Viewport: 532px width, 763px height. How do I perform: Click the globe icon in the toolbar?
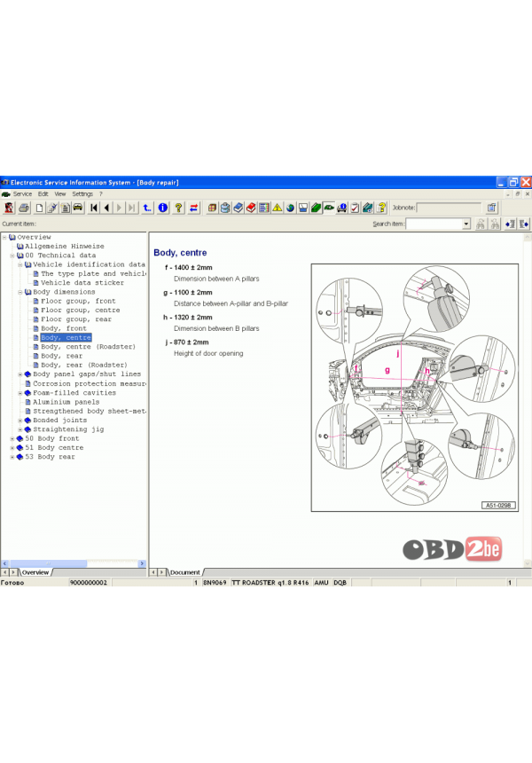[290, 208]
